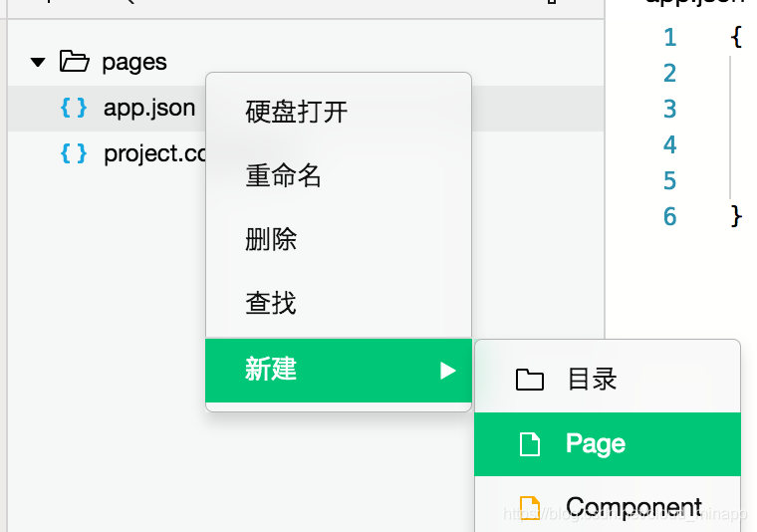Viewport: 757px width, 532px height.
Task: Click line number 5 in editor
Action: [669, 180]
